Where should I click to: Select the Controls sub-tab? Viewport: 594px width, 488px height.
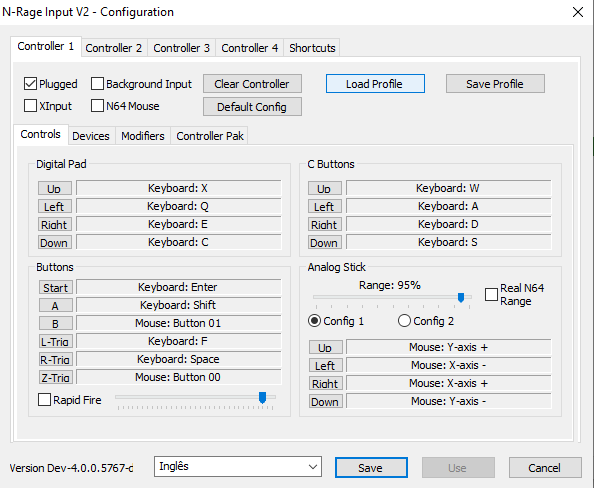pyautogui.click(x=41, y=134)
